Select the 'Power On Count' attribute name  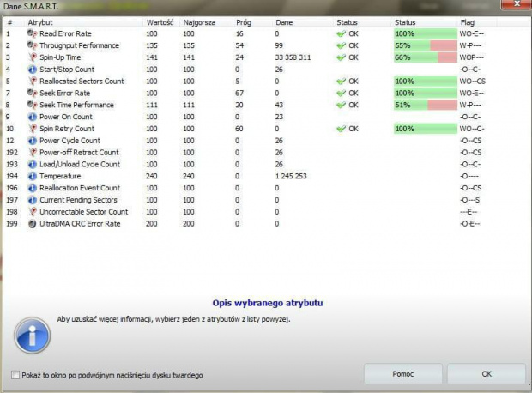(66, 117)
